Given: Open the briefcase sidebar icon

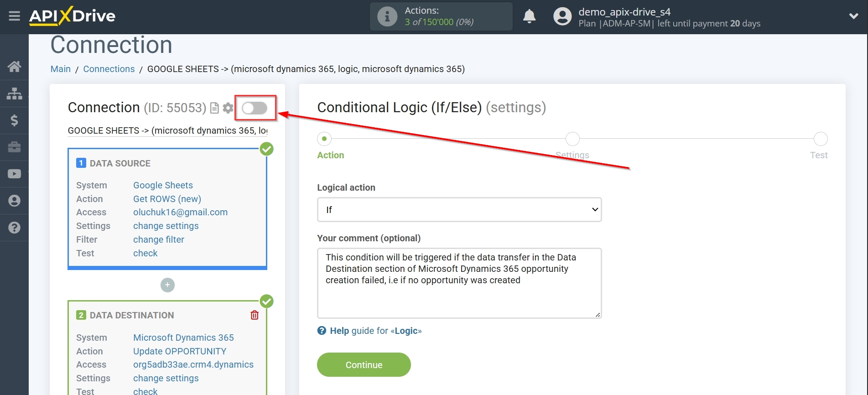Looking at the screenshot, I should 14,147.
